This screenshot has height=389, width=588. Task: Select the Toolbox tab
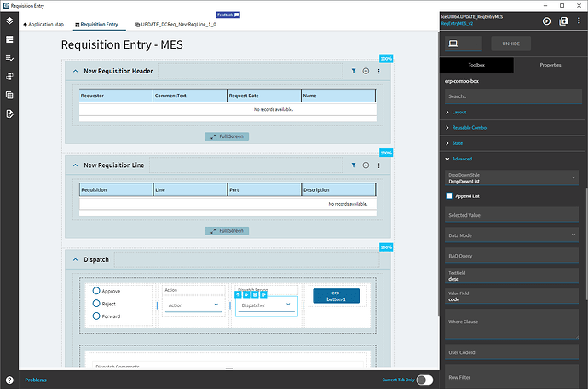click(476, 65)
